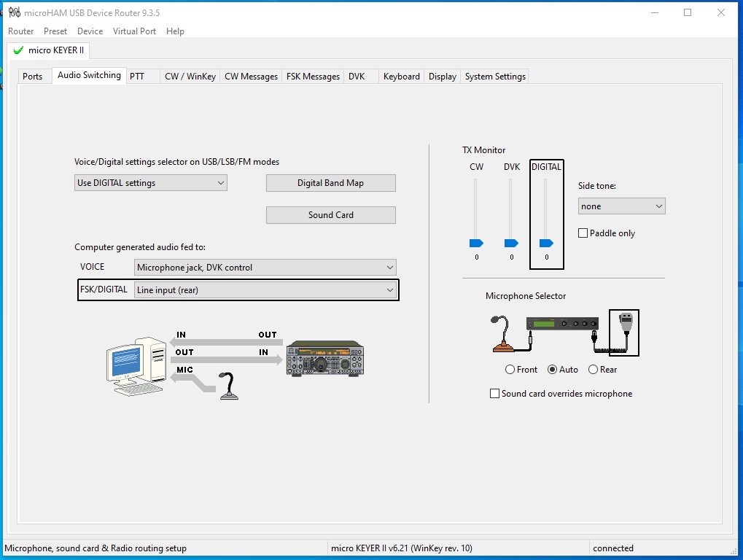Minimize the microHAM Router window
Image resolution: width=743 pixels, height=560 pixels.
coord(655,13)
